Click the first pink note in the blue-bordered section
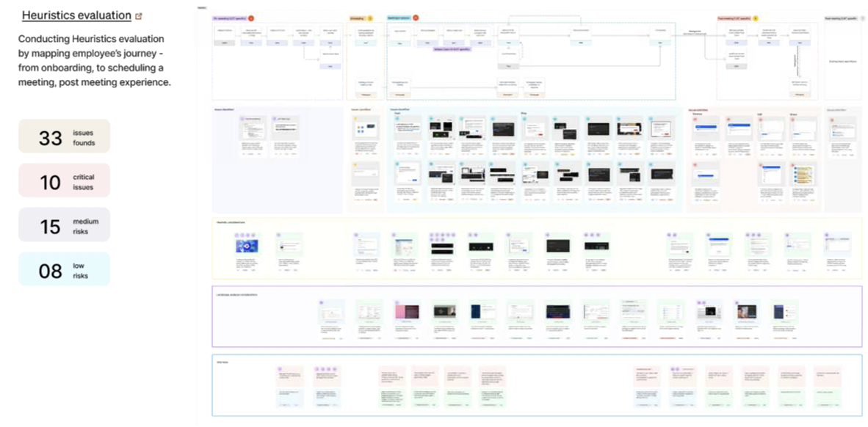Screen dimensions: 868x427 289,377
